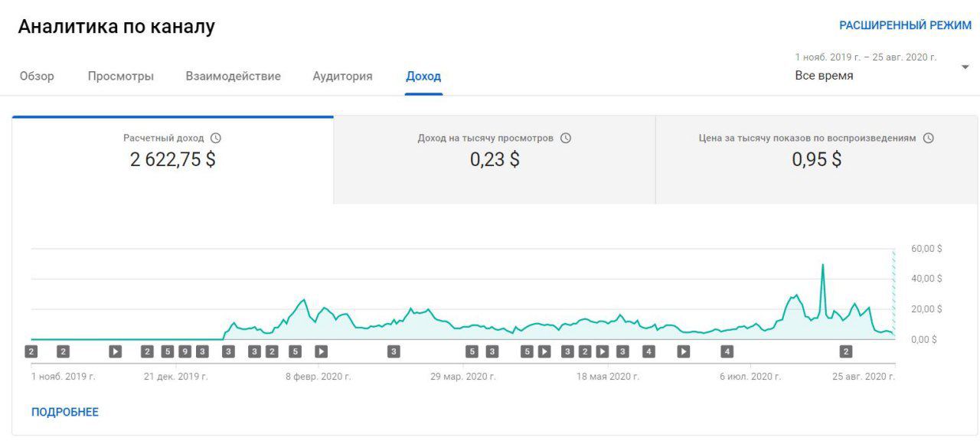Click the play marker above 8 февр. 2020 г.
Image resolution: width=980 pixels, height=444 pixels.
pos(322,351)
